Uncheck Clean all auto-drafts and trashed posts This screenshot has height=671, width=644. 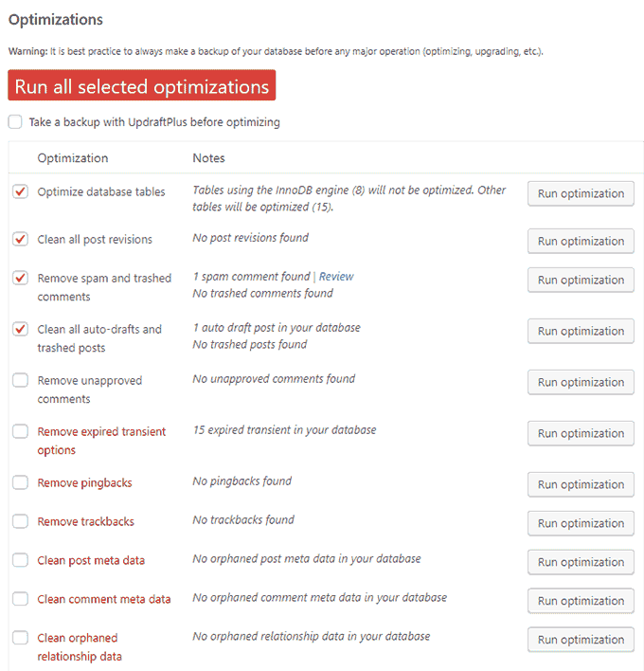20,329
